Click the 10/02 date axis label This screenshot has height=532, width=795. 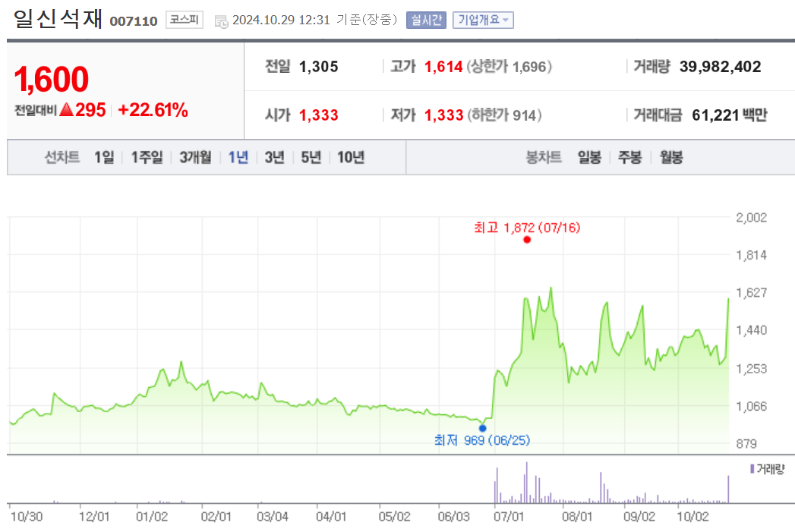[x=693, y=517]
